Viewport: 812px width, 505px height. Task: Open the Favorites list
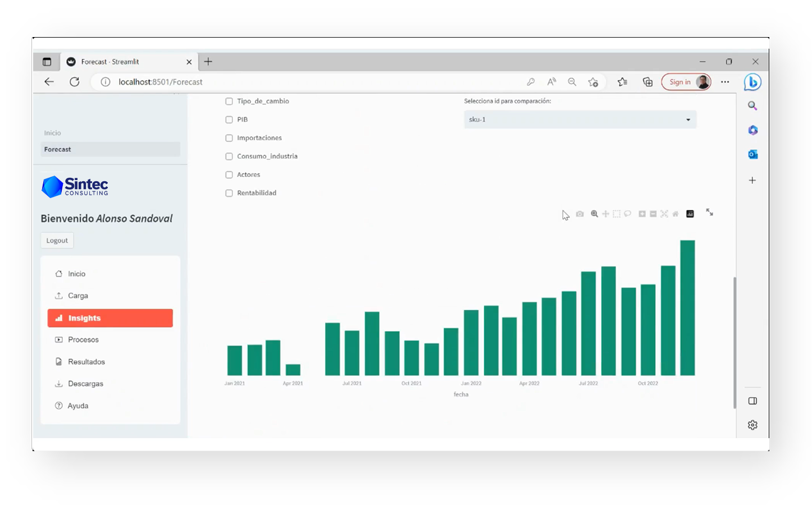622,82
